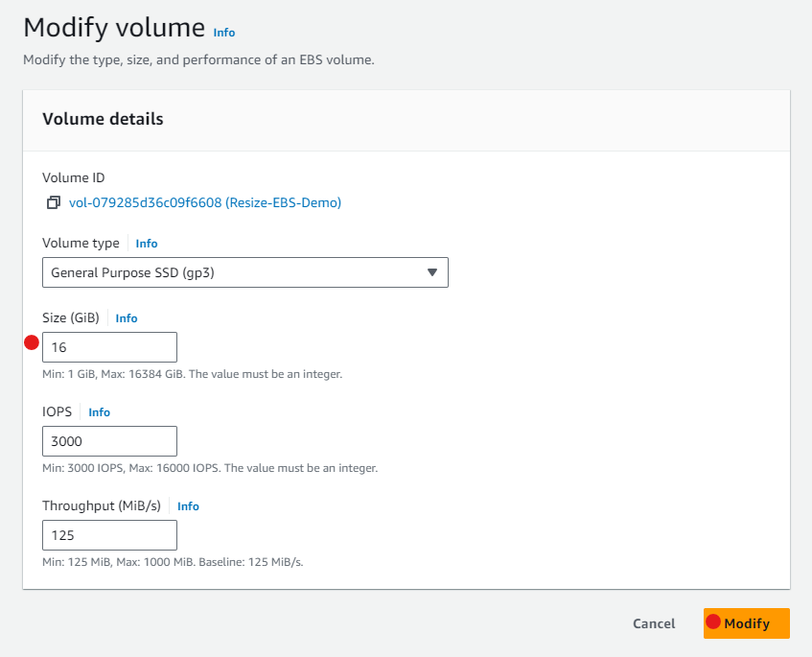Select the IOPS field containing 3000
This screenshot has width=812, height=657.
tap(110, 441)
